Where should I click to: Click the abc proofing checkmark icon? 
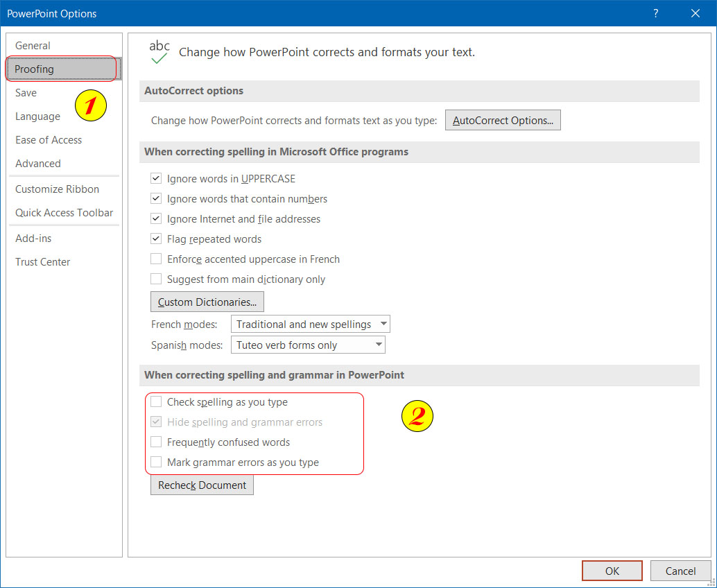coord(159,53)
